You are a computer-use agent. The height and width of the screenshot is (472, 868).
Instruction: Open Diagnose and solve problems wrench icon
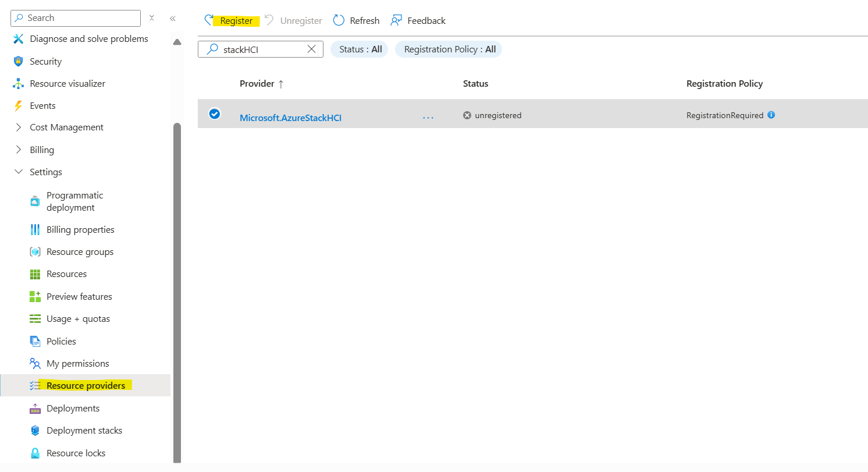[x=19, y=39]
